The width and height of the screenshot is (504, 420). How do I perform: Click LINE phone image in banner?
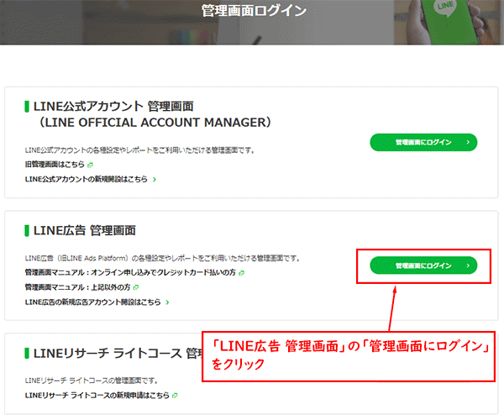449,22
